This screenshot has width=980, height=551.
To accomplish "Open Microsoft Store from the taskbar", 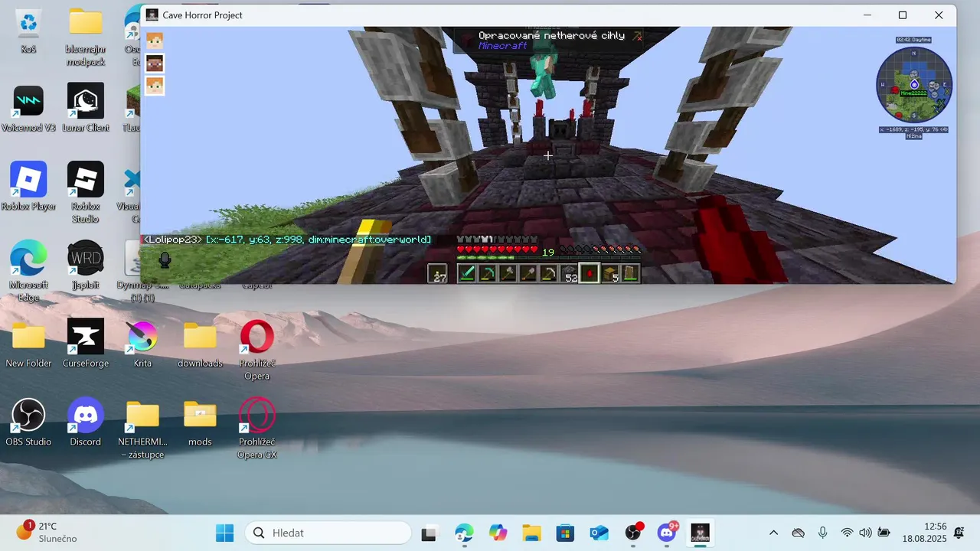I will click(565, 533).
